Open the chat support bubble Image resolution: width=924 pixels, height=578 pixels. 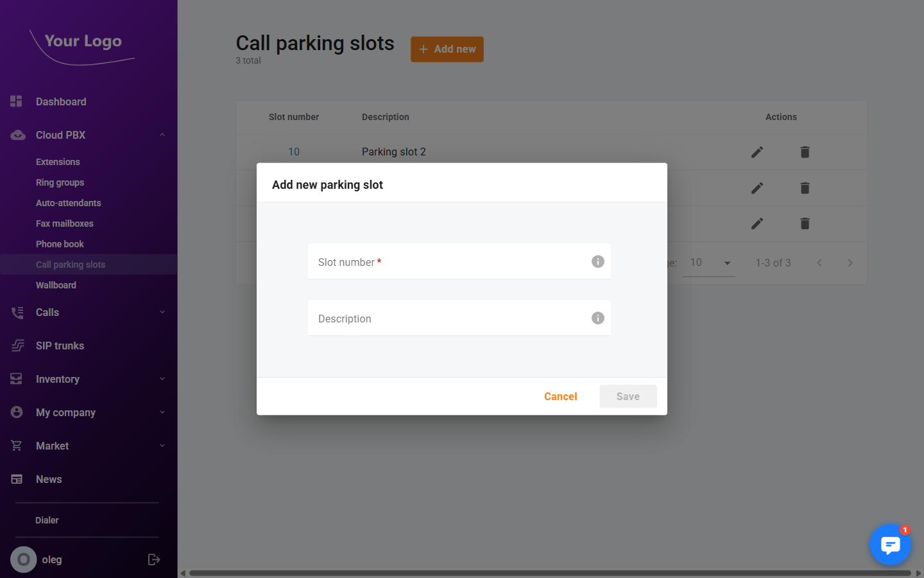point(891,545)
